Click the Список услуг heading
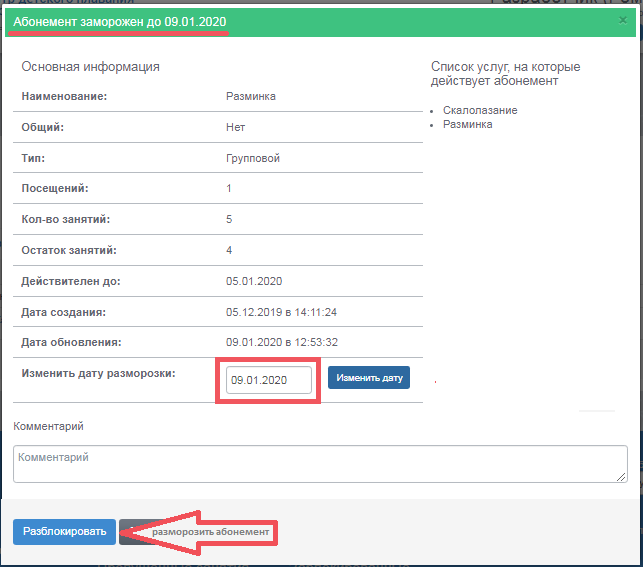The width and height of the screenshot is (643, 567). tap(505, 73)
